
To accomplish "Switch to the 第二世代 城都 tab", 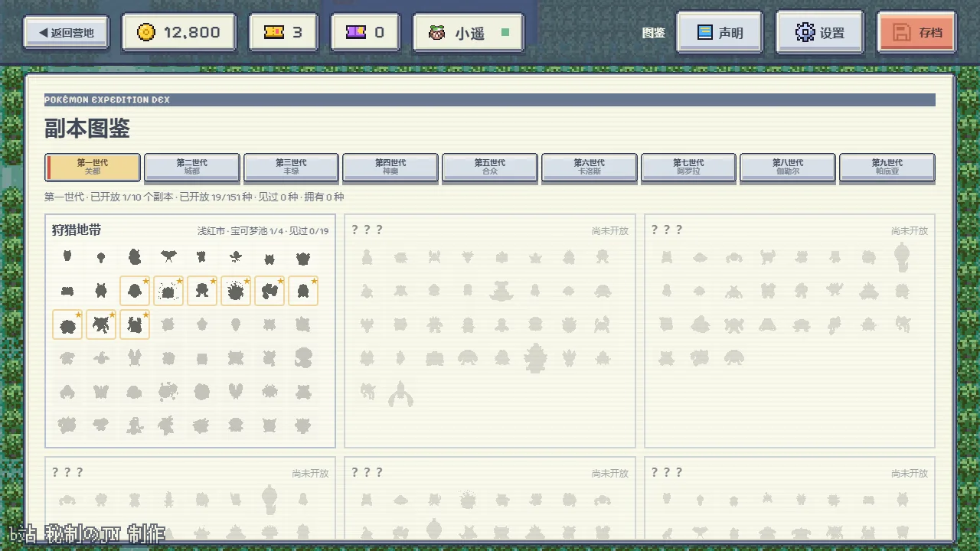I will (191, 167).
